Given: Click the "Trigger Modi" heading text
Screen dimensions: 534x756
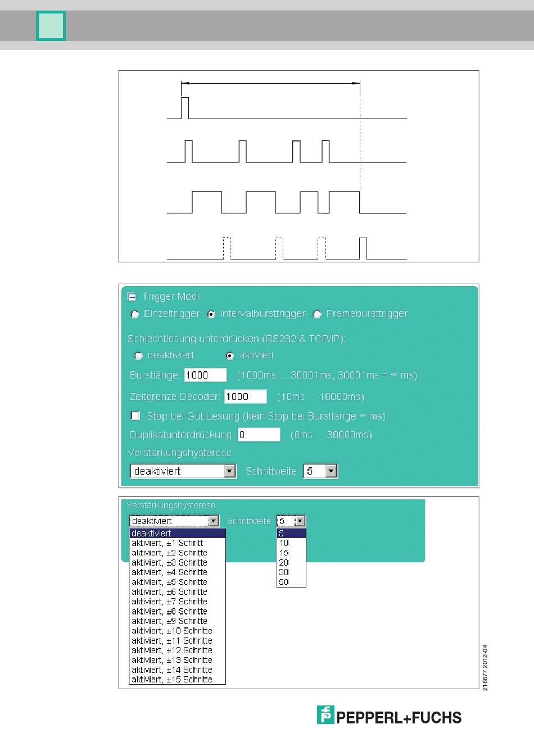Looking at the screenshot, I should [x=170, y=297].
